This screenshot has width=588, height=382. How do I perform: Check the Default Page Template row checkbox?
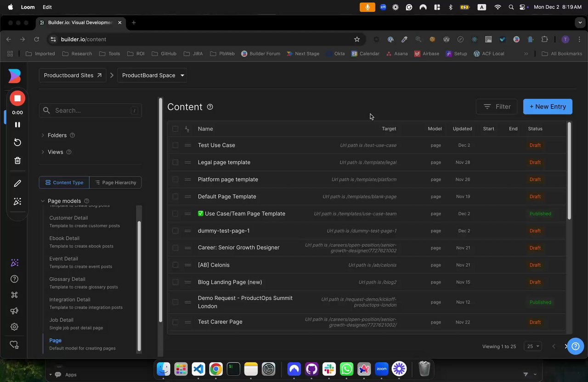click(175, 196)
